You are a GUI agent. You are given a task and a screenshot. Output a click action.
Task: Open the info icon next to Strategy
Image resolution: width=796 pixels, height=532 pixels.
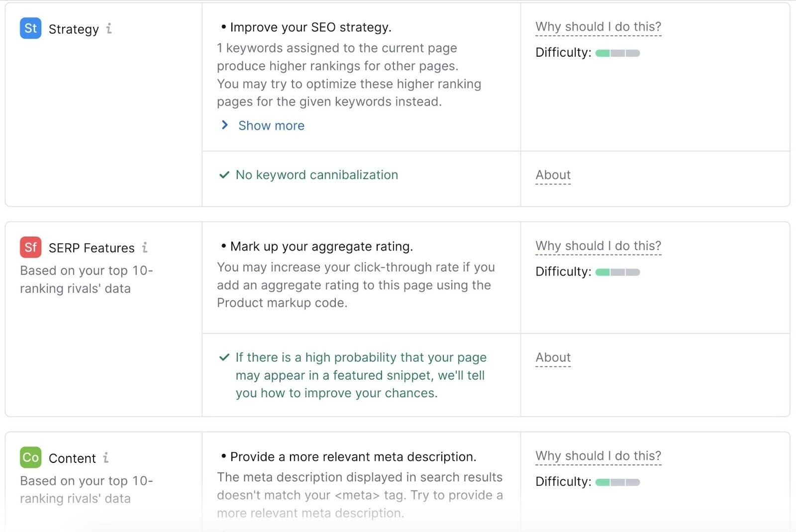pos(109,29)
